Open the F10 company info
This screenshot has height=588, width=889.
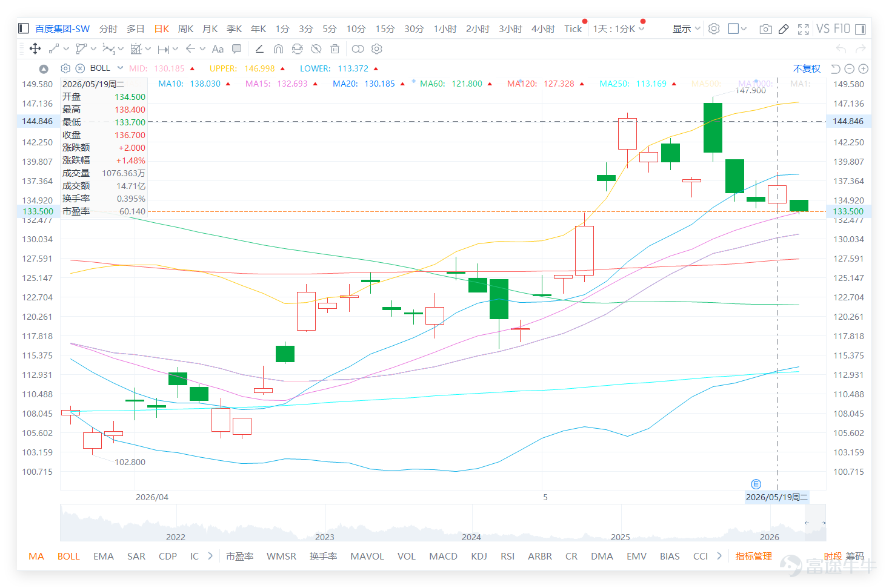(842, 28)
